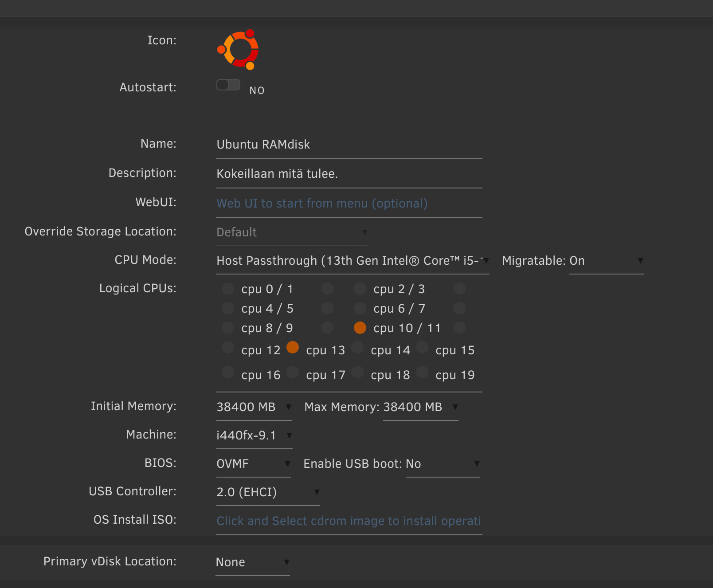
Task: Open the CPU Mode dropdown
Action: click(x=353, y=261)
